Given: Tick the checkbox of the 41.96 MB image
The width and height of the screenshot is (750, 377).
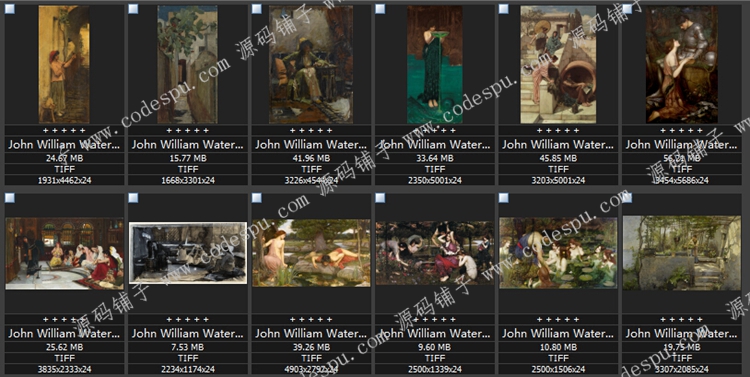Looking at the screenshot, I should pos(256,9).
